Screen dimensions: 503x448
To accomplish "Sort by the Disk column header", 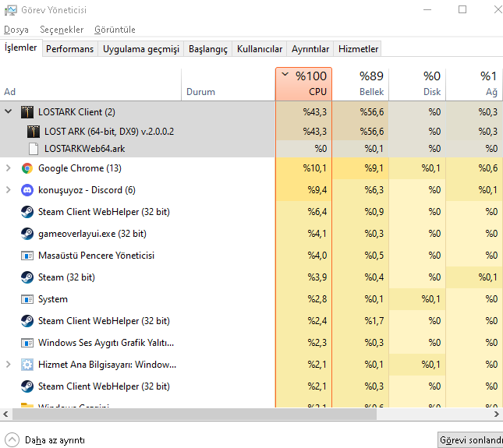I will coord(417,84).
